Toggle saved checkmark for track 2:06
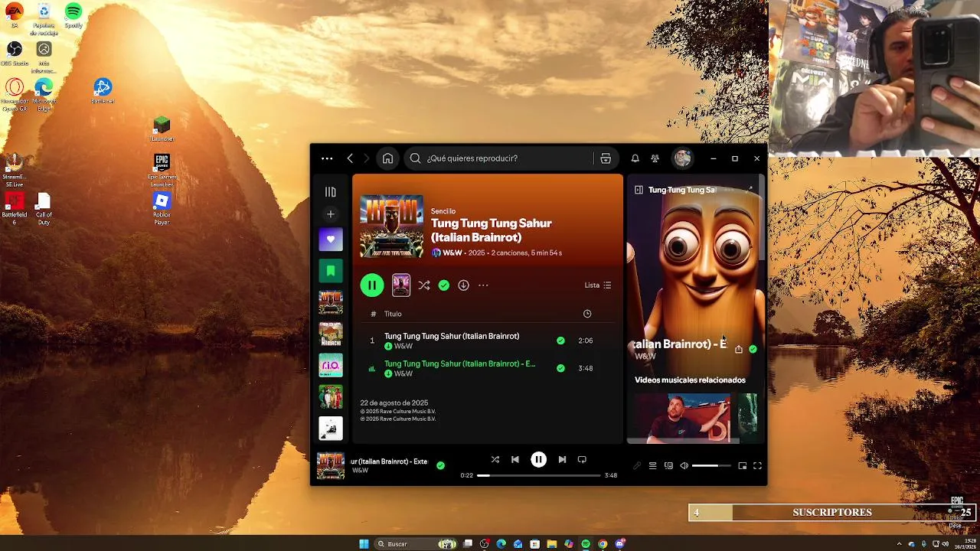This screenshot has height=551, width=980. [x=560, y=341]
